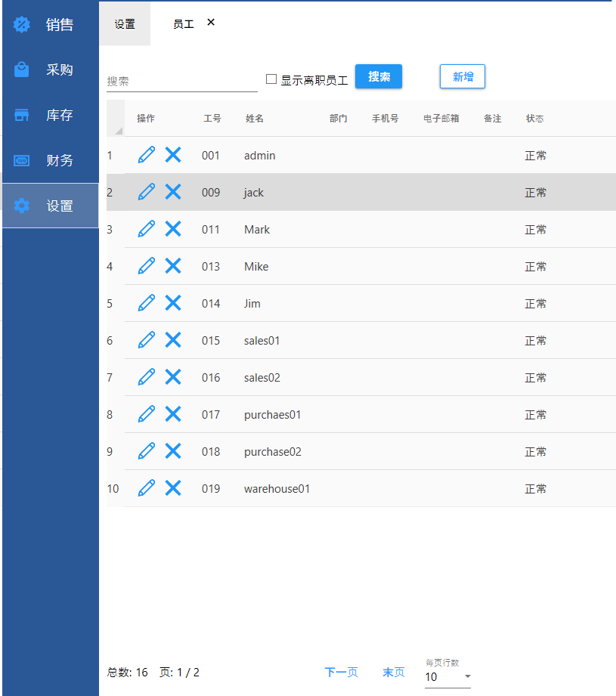
Task: Go to 下一页 next page
Action: pos(341,673)
